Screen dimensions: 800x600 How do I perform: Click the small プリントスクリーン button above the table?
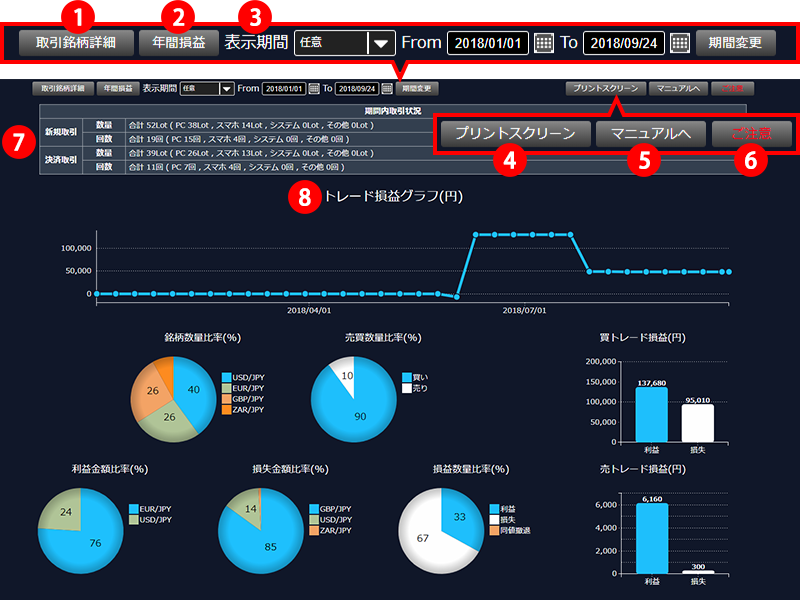[606, 88]
